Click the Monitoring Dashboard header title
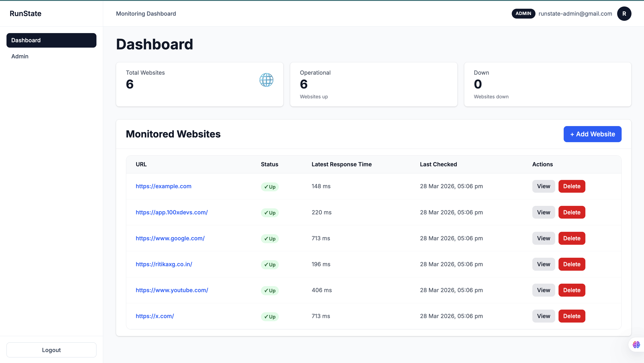This screenshot has width=644, height=363. [x=146, y=14]
